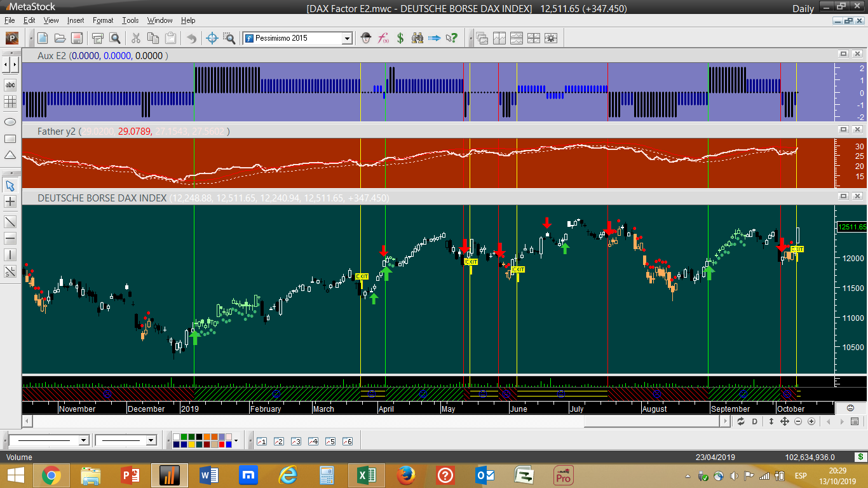Viewport: 868px width, 488px height.
Task: Click the Daily periodicity button
Action: point(803,8)
